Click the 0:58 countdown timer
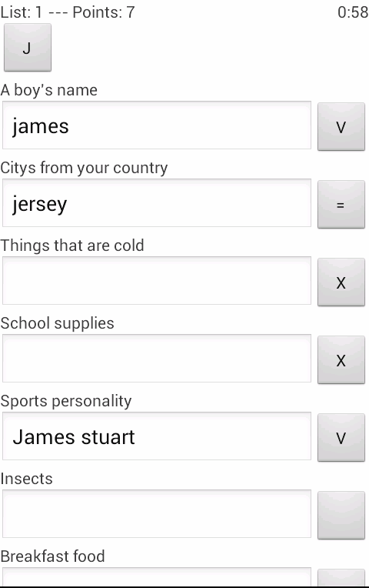 click(x=353, y=12)
